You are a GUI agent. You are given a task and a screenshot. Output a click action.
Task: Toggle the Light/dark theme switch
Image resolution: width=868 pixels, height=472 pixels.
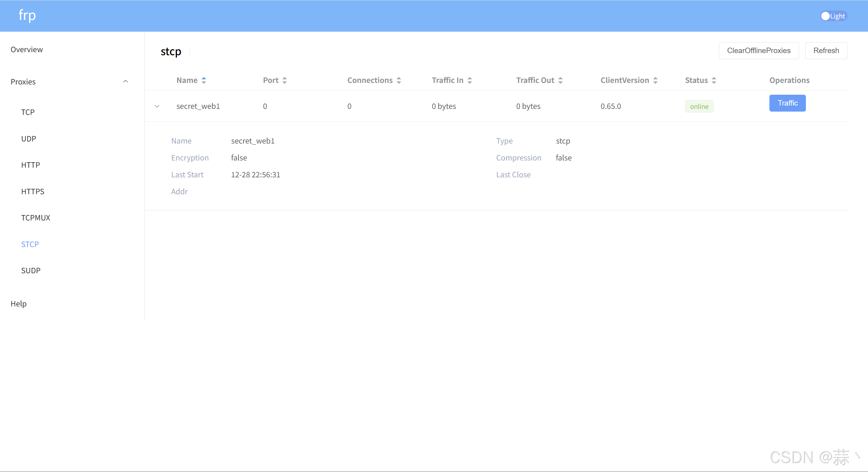(833, 16)
